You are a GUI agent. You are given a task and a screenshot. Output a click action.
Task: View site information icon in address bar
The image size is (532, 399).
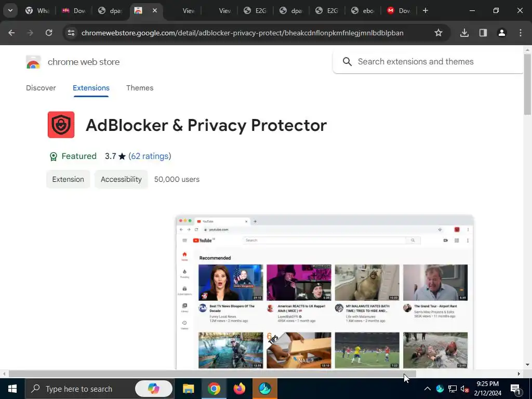point(71,33)
